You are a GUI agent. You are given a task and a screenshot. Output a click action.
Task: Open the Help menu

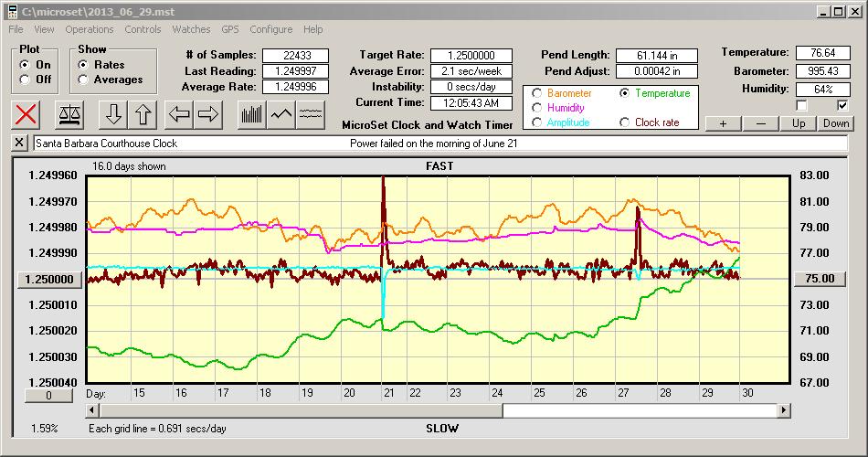312,29
